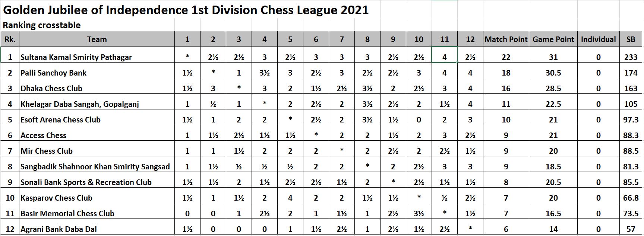Select the Mir Chess Club cell
Viewport: 644px width, 236px height.
pos(97,151)
